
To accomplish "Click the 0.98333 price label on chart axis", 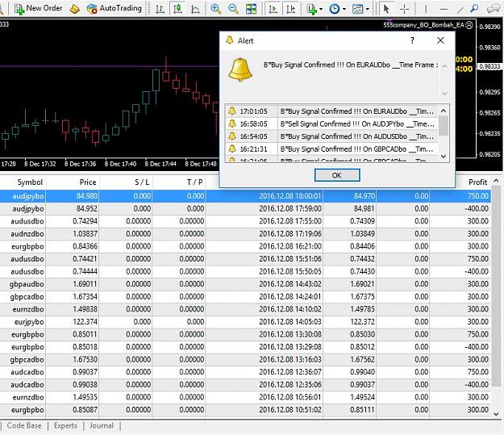I will (489, 66).
